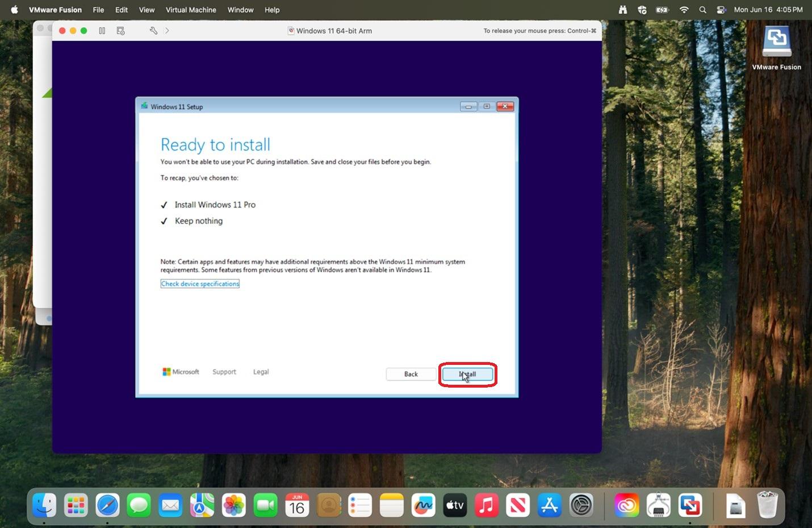Open Control Center from menu bar
Image resolution: width=812 pixels, height=528 pixels.
[x=721, y=10]
